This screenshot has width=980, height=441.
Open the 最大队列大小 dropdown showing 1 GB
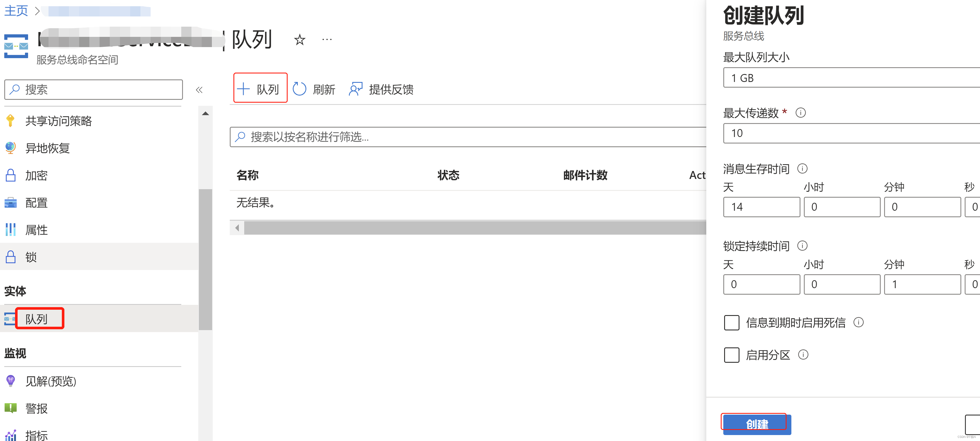(852, 78)
